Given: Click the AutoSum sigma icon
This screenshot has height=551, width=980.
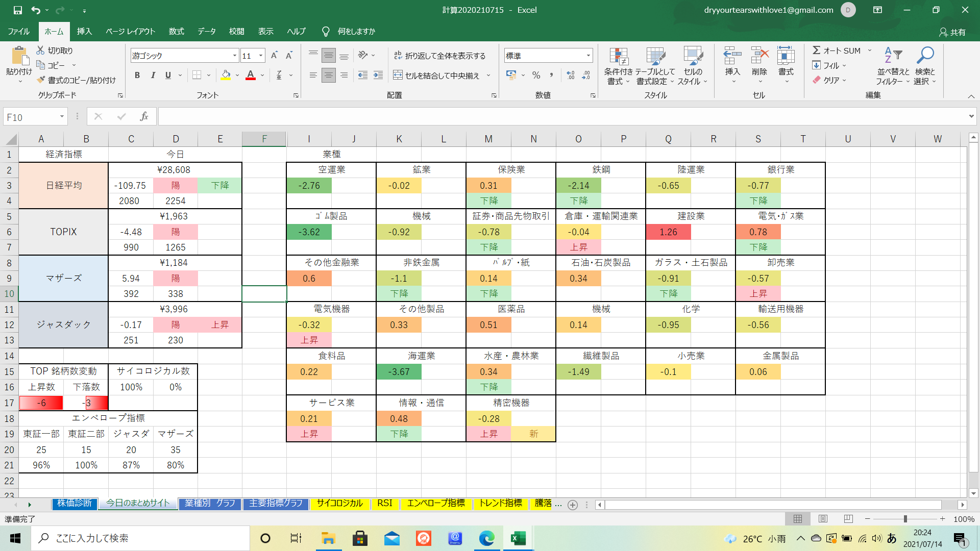Looking at the screenshot, I should 817,51.
